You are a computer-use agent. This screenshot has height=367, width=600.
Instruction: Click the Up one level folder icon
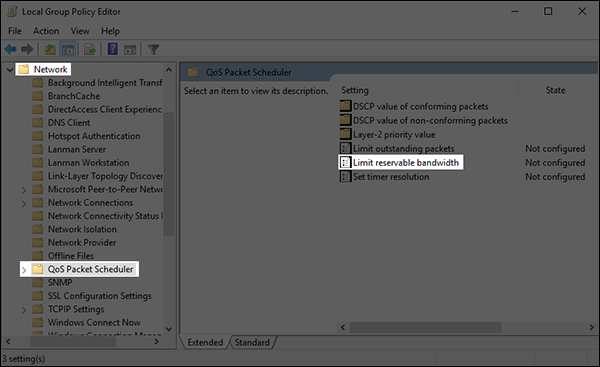[x=50, y=49]
